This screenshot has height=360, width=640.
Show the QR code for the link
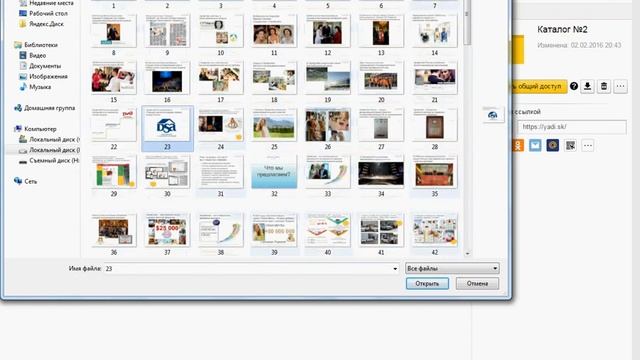(570, 145)
